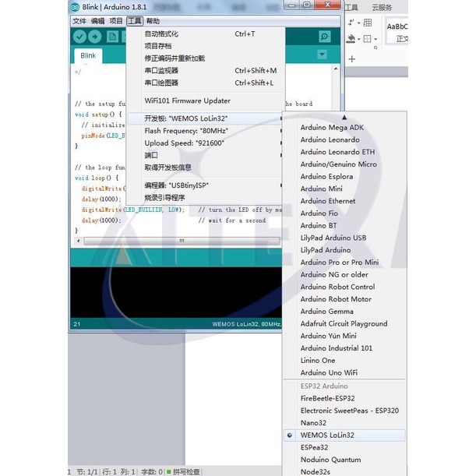Open the 帮助 menu
The height and width of the screenshot is (476, 476).
click(153, 21)
